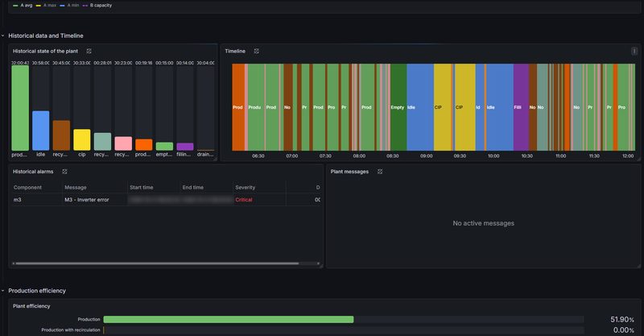Sort alarms by Start time column
The width and height of the screenshot is (644, 336).
[x=142, y=188]
